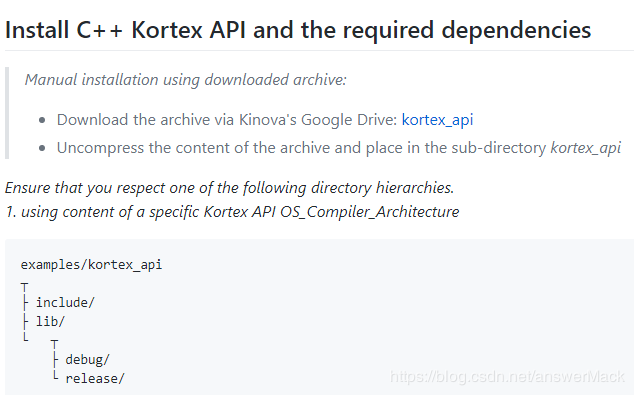Click the Install C++ Kortex API heading
This screenshot has width=634, height=395.
298,30
